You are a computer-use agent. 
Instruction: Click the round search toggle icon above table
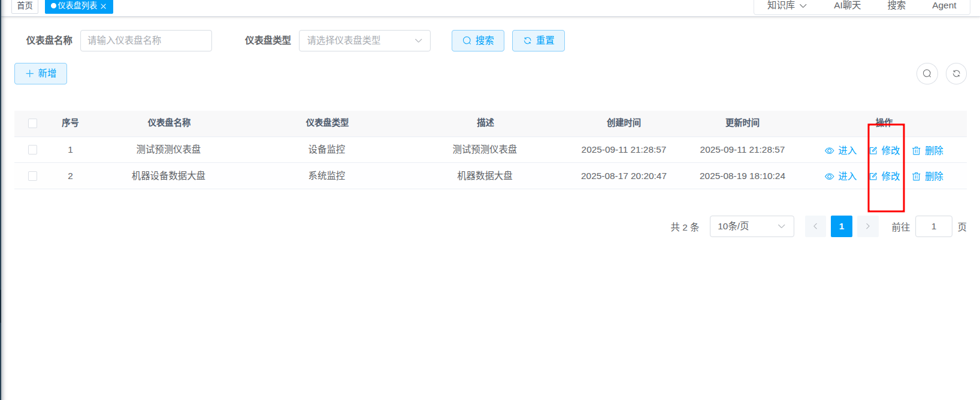927,74
